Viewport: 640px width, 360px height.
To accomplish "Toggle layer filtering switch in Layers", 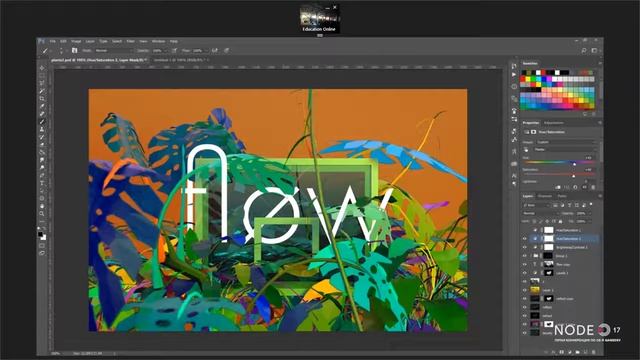I will 591,205.
